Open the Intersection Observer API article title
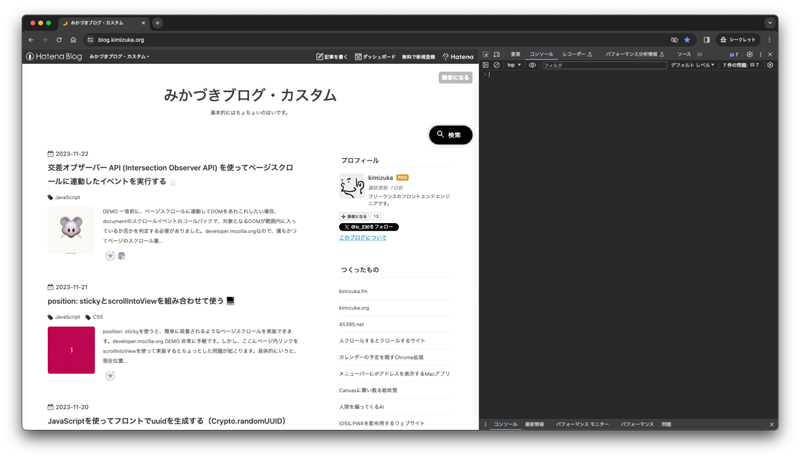Screen dimensions: 800x459 tap(170, 174)
